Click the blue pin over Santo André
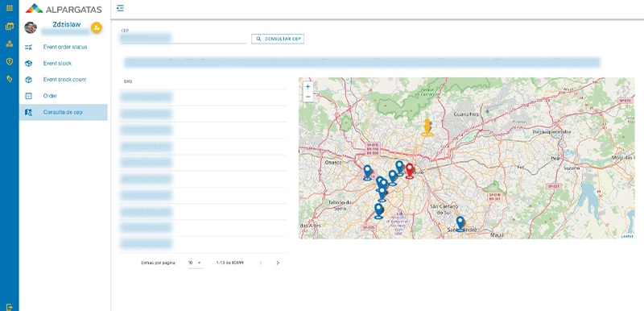Viewport: 644px width, 311px height. (460, 224)
